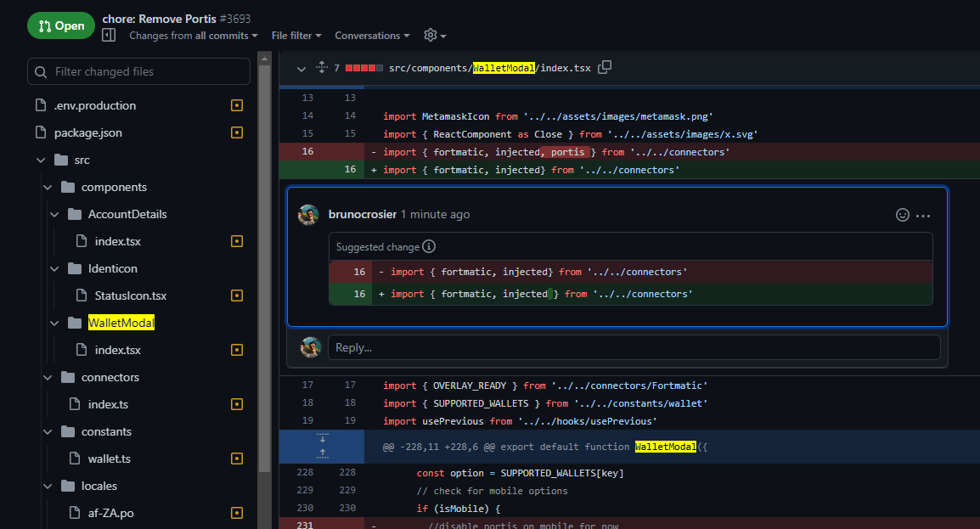Screen dimensions: 980x529
Task: Collapse the WalletModal folder chevron
Action: click(x=54, y=323)
